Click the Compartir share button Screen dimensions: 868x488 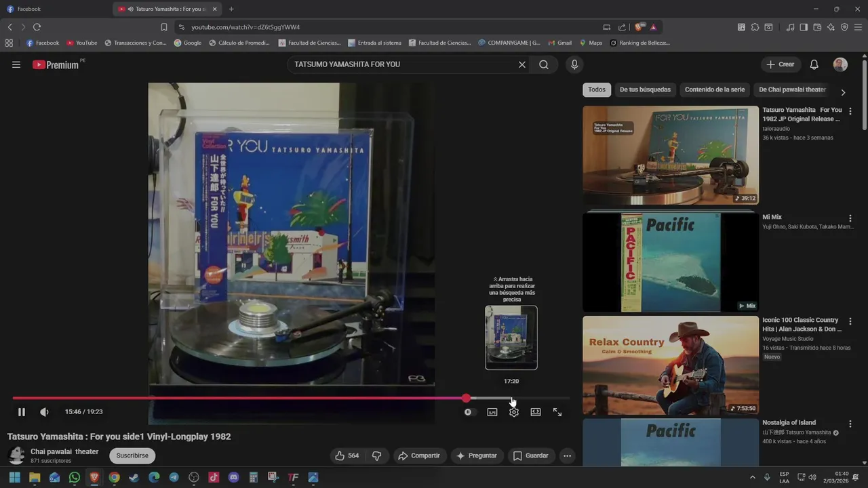pyautogui.click(x=419, y=455)
